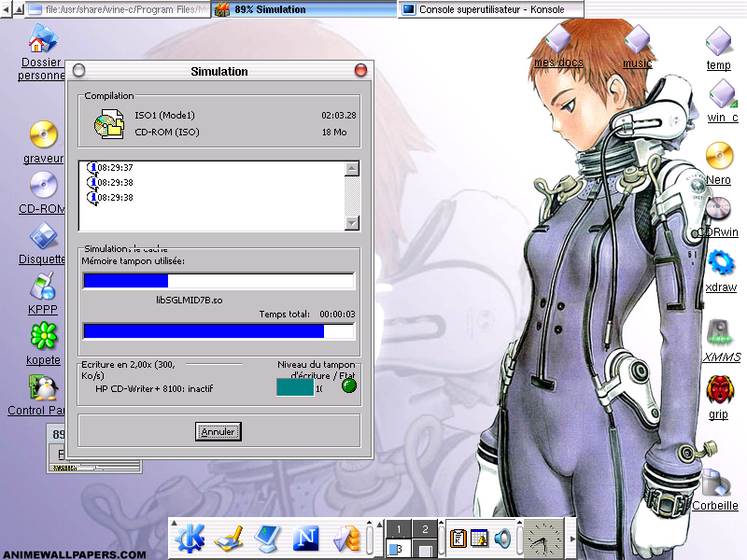The width and height of the screenshot is (747, 560).
Task: Click the 'ISO1 (Mode1)' compilation text
Action: pyautogui.click(x=164, y=115)
